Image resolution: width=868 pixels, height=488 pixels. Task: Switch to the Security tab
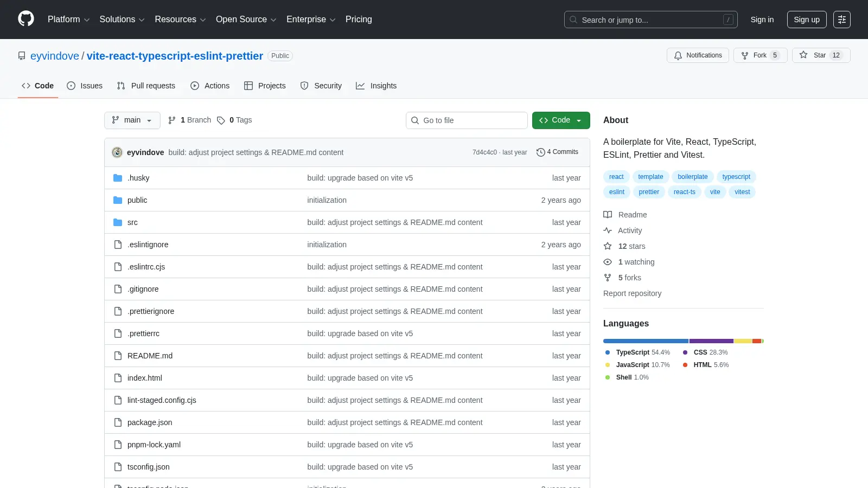click(321, 86)
